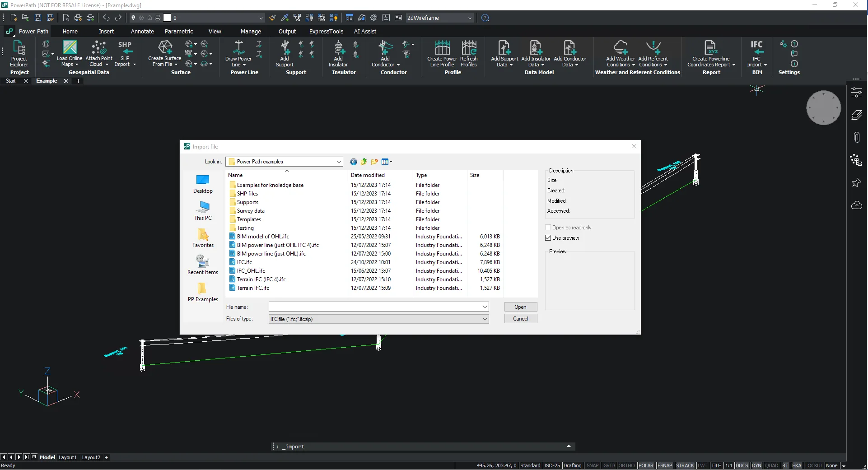The width and height of the screenshot is (868, 470).
Task: Open PP Examples shortcut in sidebar
Action: pyautogui.click(x=203, y=292)
